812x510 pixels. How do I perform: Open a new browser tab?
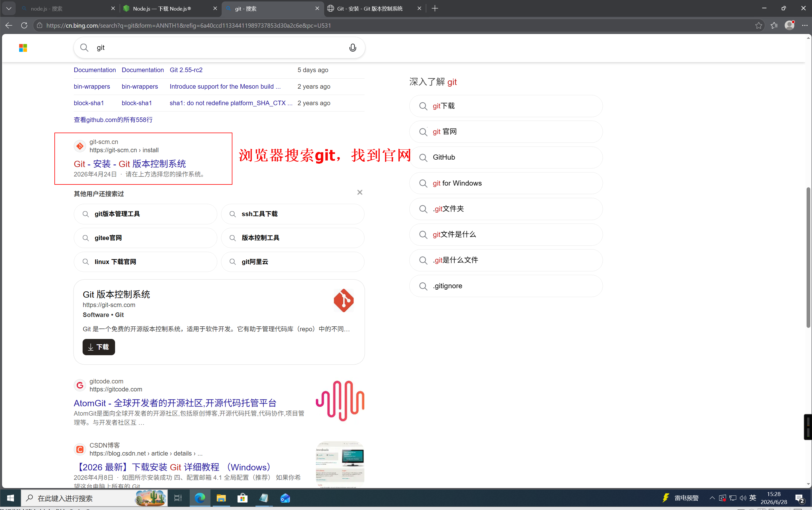[435, 9]
